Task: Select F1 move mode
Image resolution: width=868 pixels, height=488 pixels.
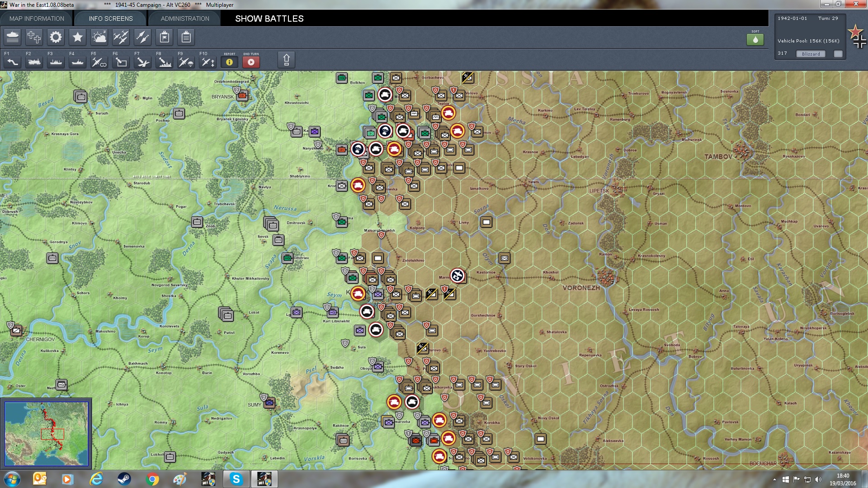Action: click(12, 62)
